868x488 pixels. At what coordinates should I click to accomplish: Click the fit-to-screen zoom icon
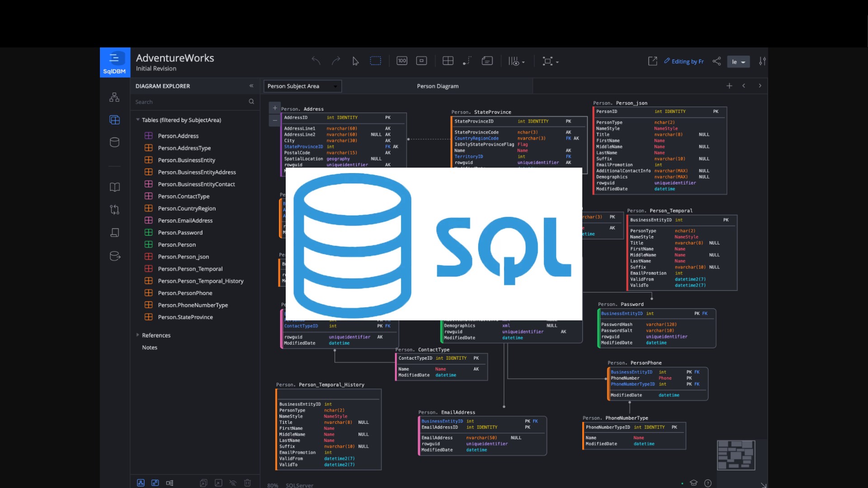[421, 61]
